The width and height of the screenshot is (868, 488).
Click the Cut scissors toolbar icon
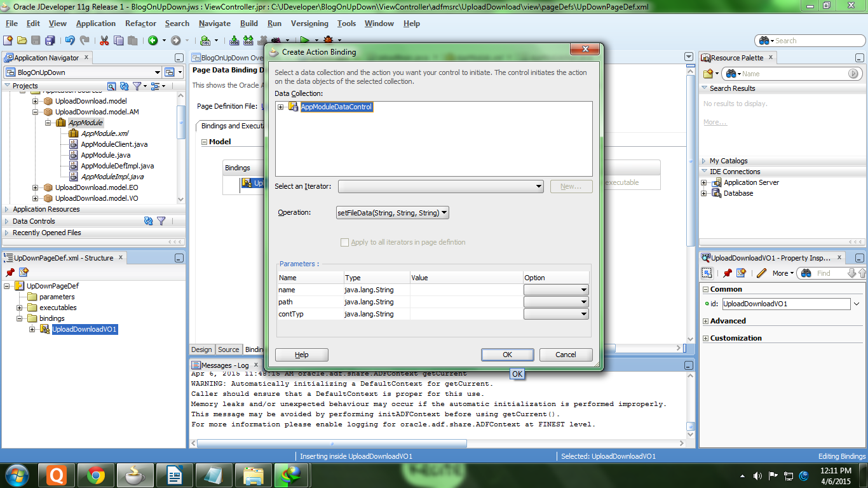click(x=104, y=41)
